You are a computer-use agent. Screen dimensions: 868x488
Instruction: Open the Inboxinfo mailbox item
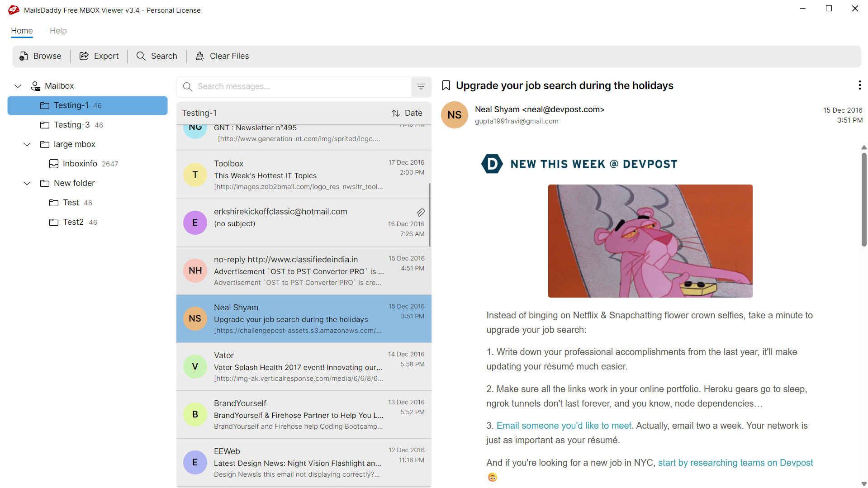84,164
